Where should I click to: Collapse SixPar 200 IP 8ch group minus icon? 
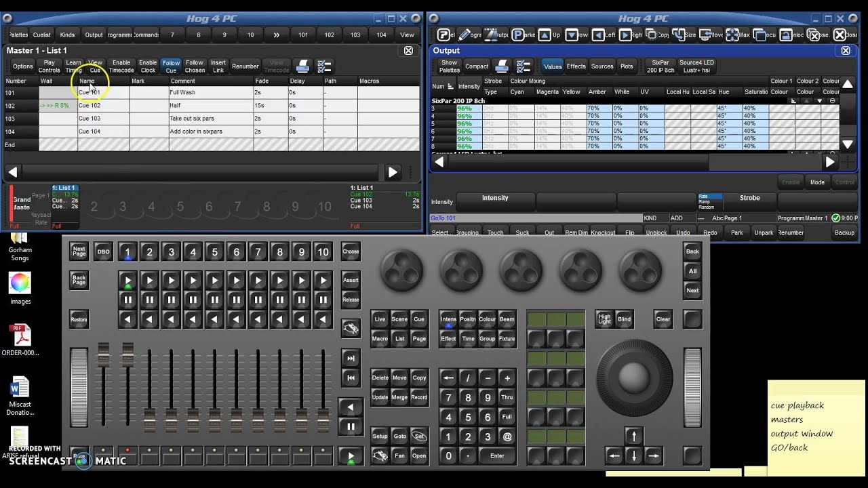[x=833, y=101]
